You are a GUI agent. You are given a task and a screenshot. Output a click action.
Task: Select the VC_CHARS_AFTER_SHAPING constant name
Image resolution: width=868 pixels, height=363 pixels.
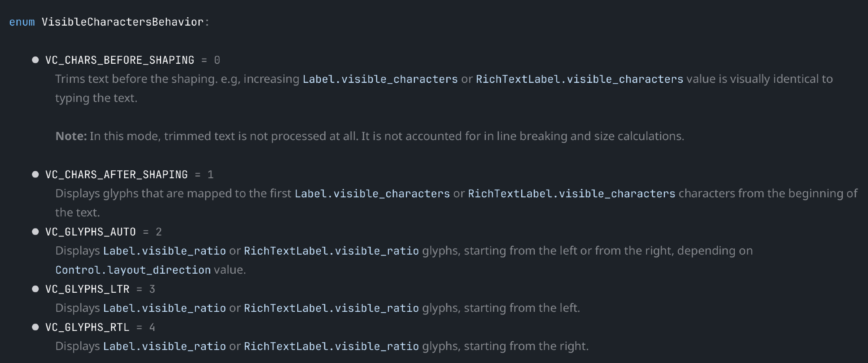tap(116, 175)
